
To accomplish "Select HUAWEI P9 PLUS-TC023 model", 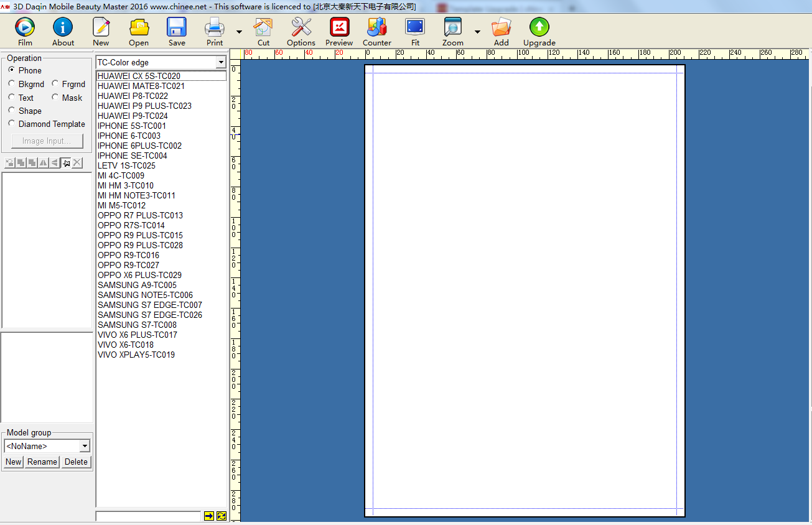I will [161, 106].
